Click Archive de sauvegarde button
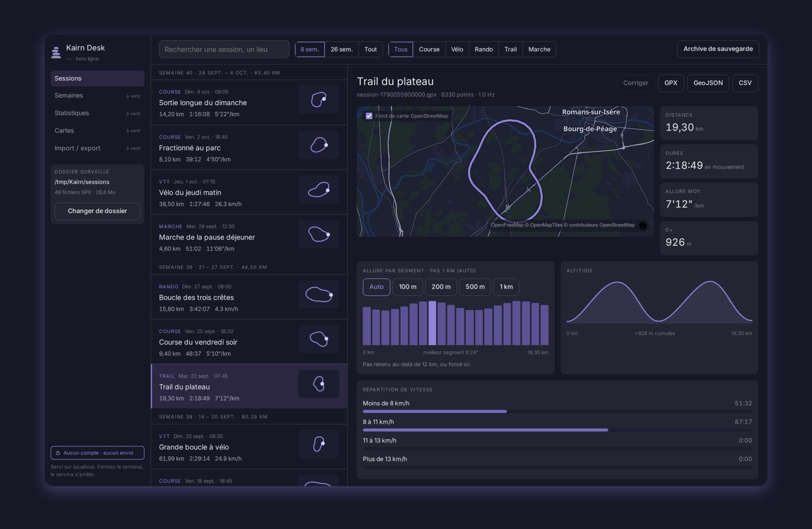 pos(718,49)
